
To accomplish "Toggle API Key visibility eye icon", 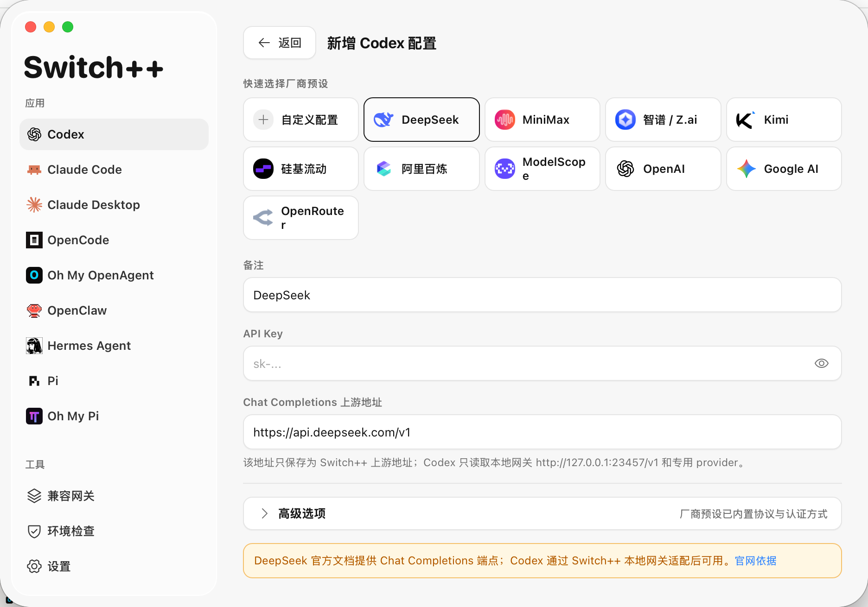I will [821, 363].
